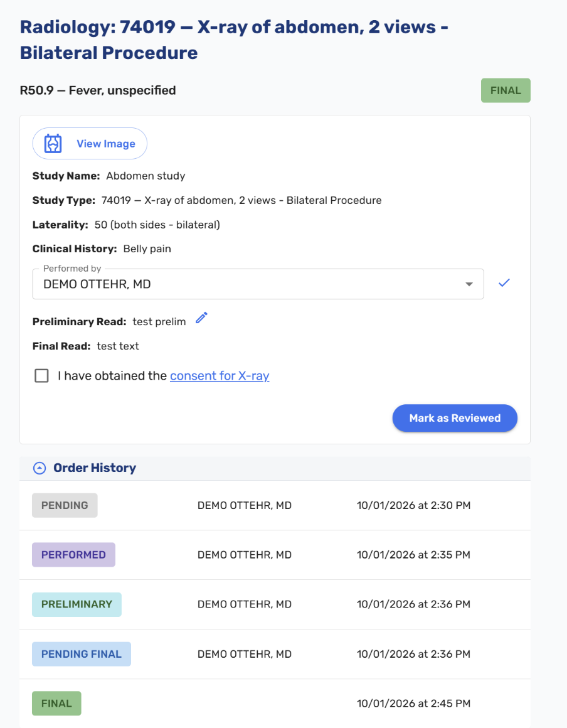Click the green FINAL status badge at the top

(x=506, y=90)
